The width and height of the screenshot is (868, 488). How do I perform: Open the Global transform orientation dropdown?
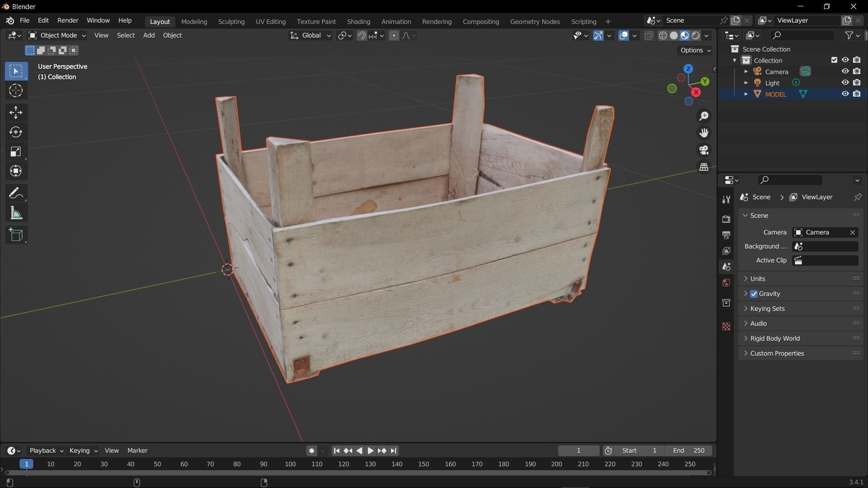(x=310, y=36)
